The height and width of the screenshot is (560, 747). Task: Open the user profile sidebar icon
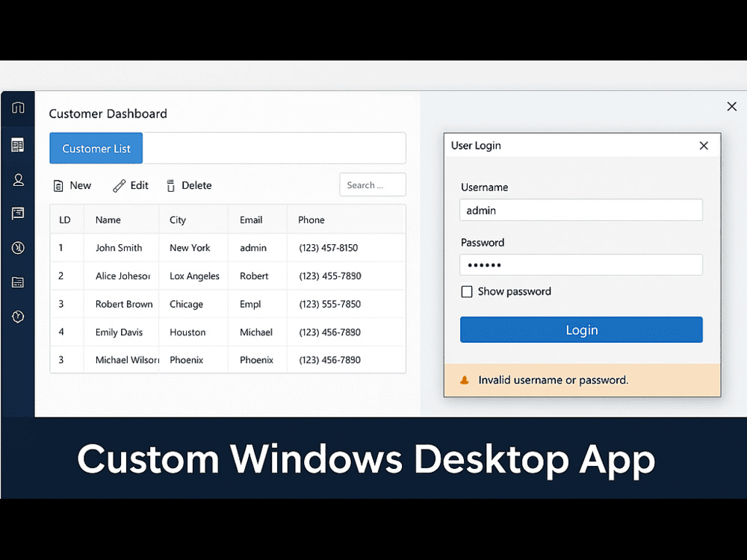point(18,179)
